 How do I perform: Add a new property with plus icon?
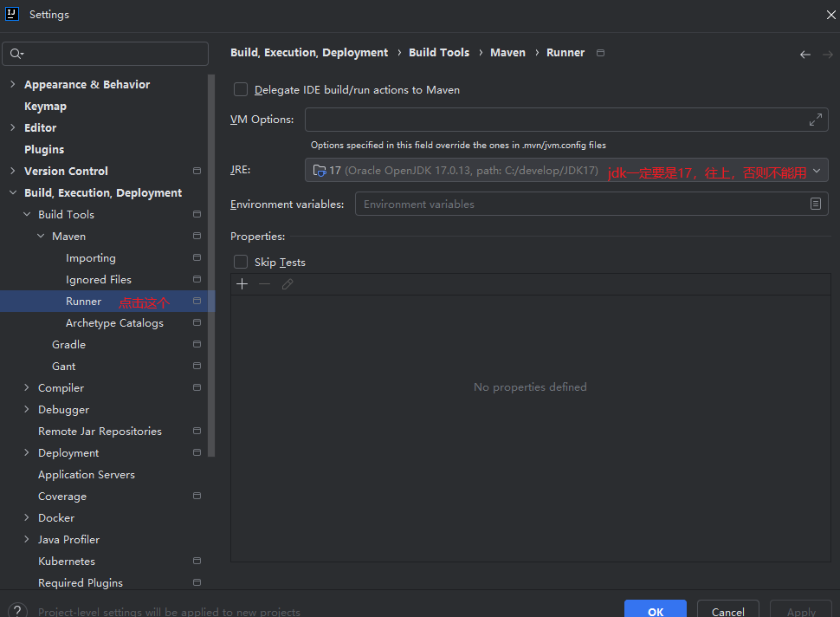[x=242, y=284]
